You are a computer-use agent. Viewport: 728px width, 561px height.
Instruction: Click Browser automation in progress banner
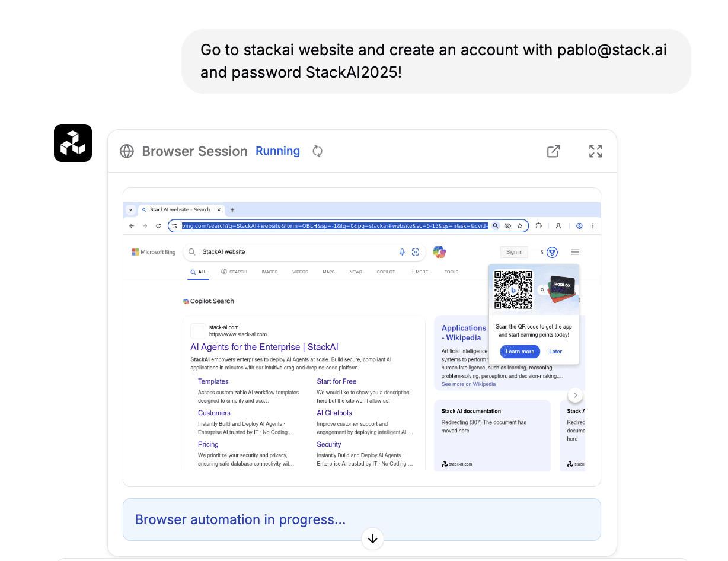pos(362,519)
